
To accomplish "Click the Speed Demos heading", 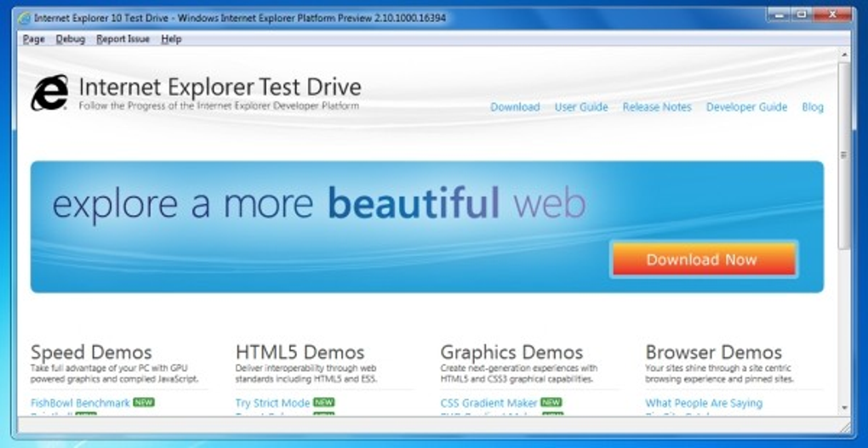I will click(91, 352).
